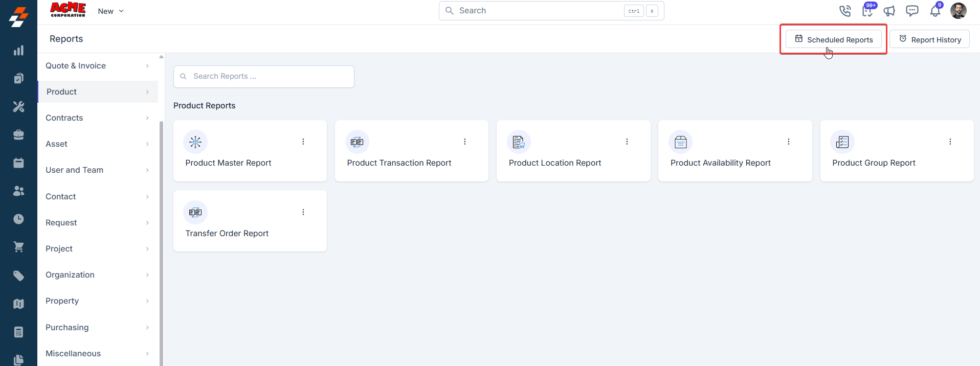Open the shopping cart sidebar icon
This screenshot has height=366, width=980.
tap(18, 247)
